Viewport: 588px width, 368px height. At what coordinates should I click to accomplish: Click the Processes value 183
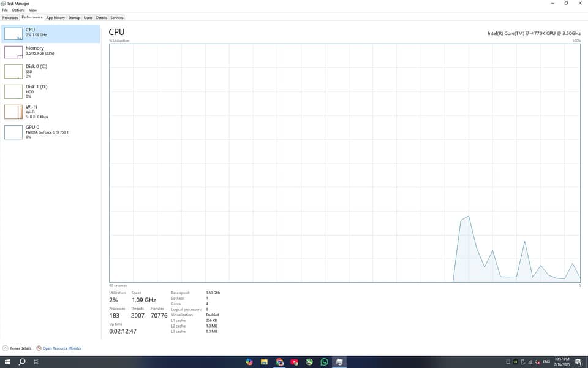coord(115,315)
